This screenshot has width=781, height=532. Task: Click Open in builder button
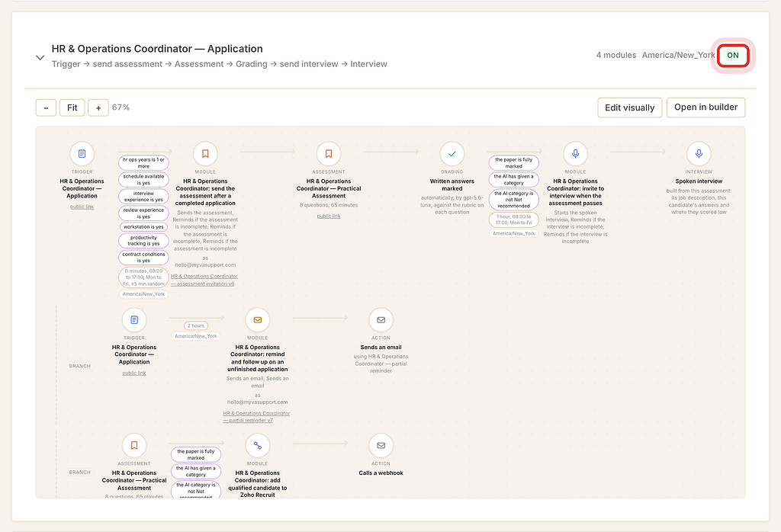(x=705, y=107)
